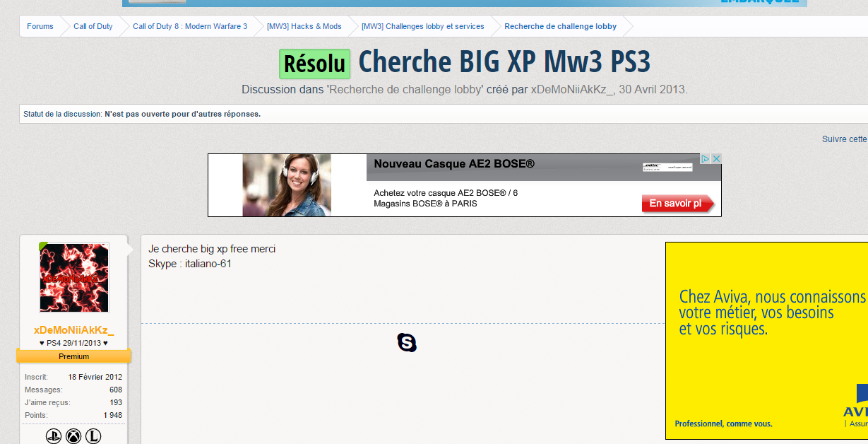868x444 pixels.
Task: Click the 30 Avril 2013 thread date
Action: point(652,90)
